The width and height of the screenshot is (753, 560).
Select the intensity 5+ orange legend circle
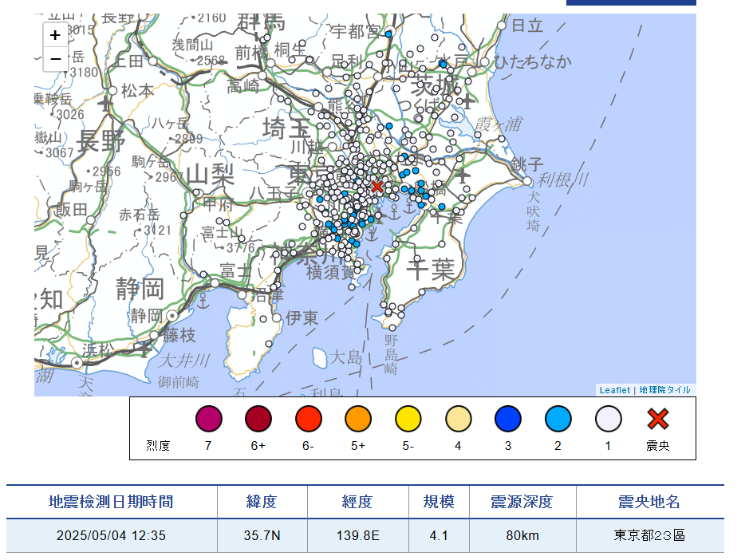358,418
